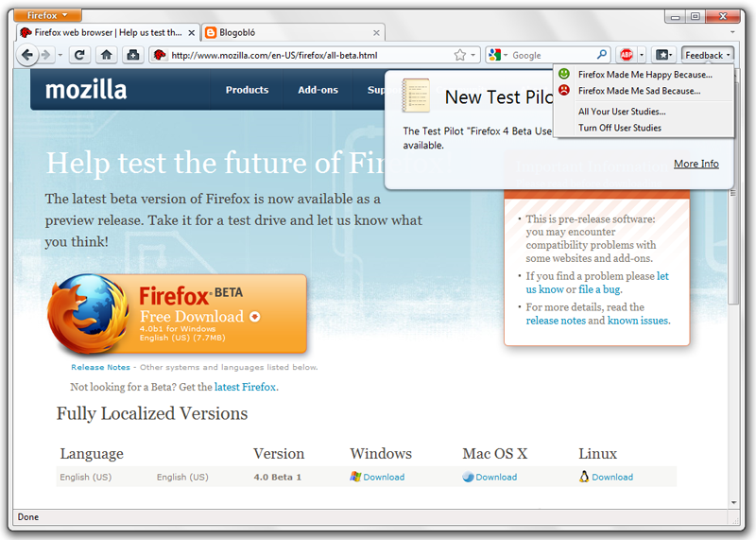Open the list all tabs dropdown
756x540 pixels.
point(732,32)
